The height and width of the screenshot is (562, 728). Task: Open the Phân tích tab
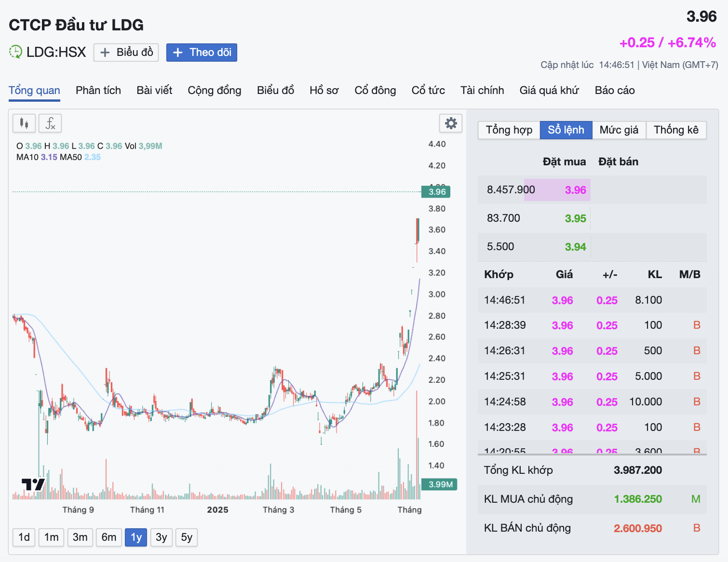tap(98, 91)
